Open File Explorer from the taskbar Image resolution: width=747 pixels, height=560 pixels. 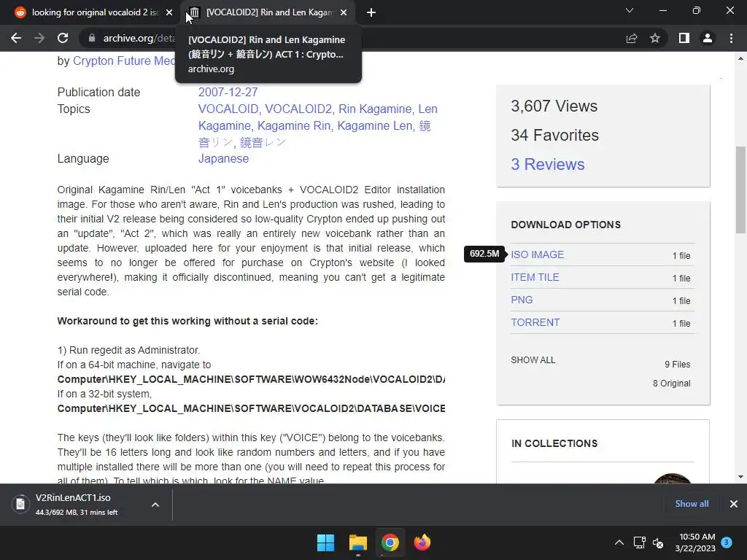357,542
